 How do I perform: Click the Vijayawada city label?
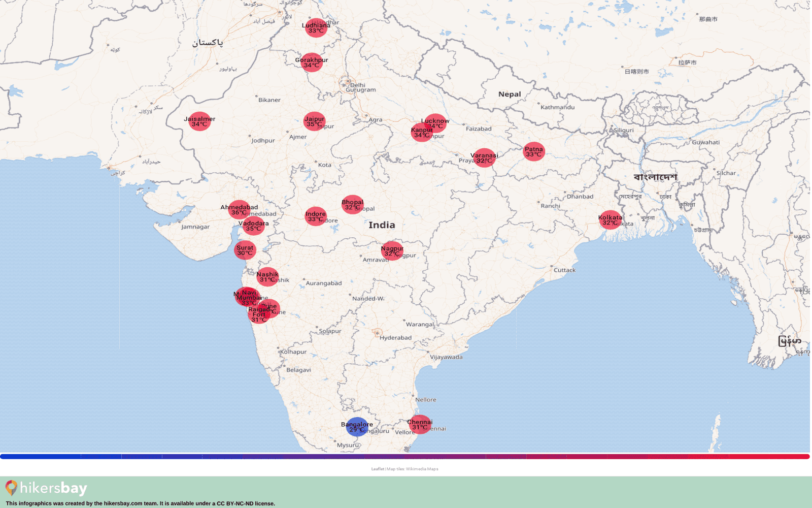446,357
